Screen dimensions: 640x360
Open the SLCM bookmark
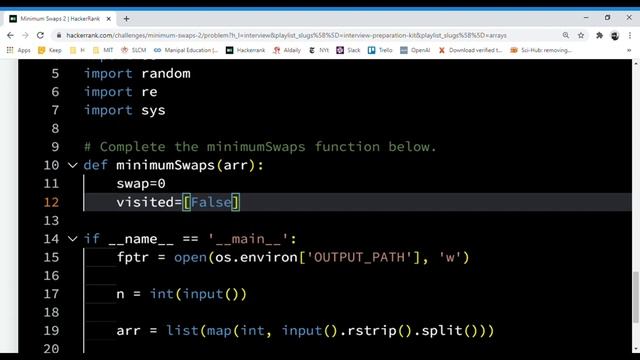coord(133,50)
